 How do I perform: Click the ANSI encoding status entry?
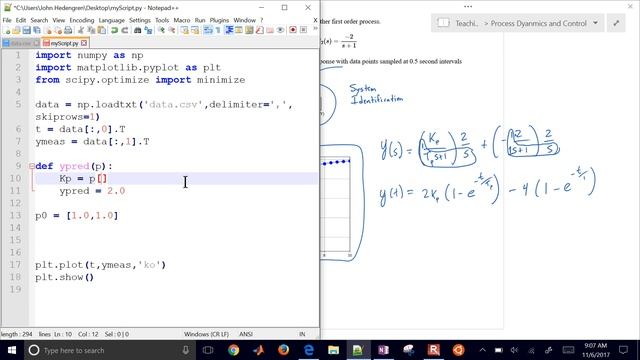246,334
